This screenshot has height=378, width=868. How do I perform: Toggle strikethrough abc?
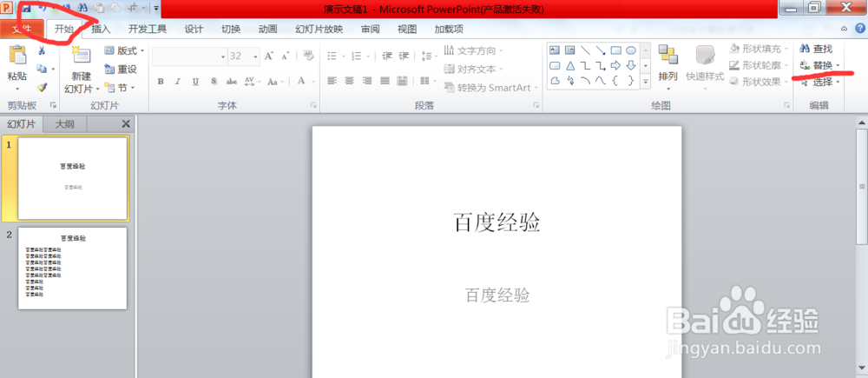[x=232, y=82]
